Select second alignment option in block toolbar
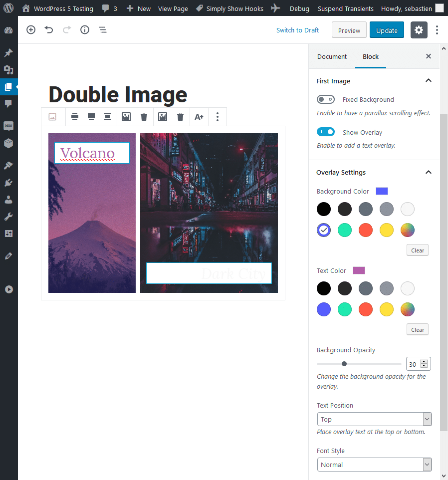 click(x=91, y=117)
